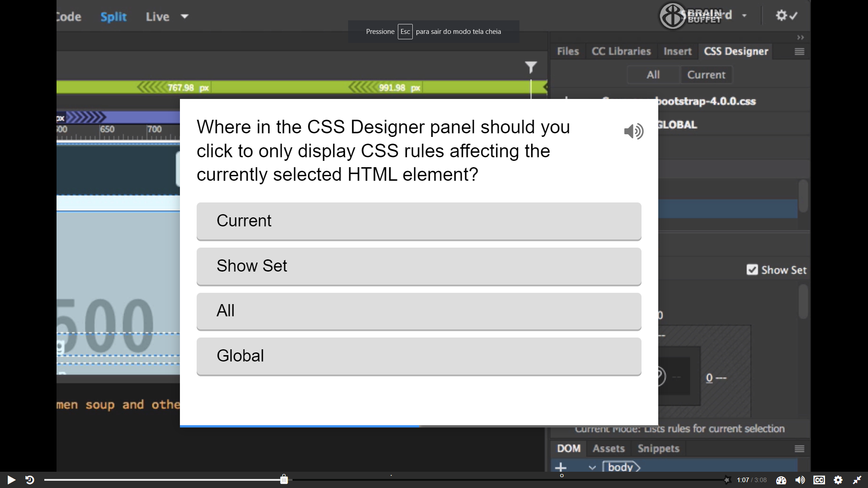Collapse the body node in DOM panel

point(592,467)
